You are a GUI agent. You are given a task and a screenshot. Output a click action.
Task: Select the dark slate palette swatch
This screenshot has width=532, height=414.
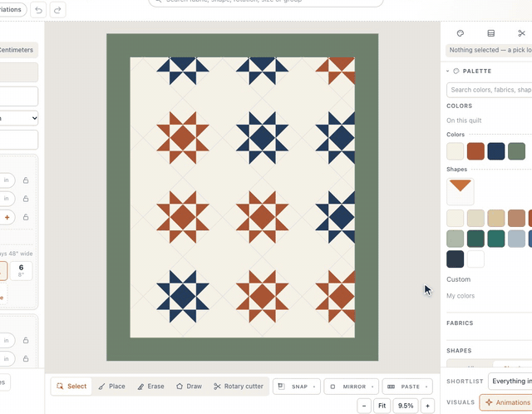tap(455, 259)
